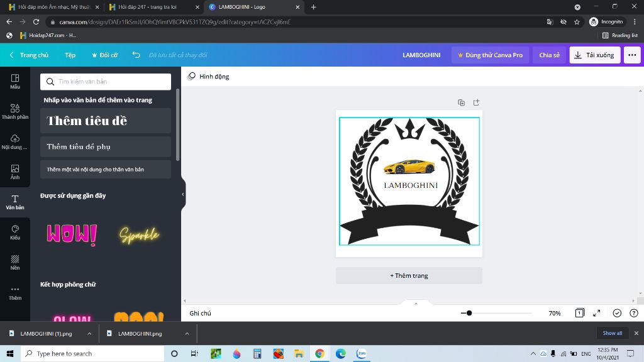Open the Nội dung uploads panel

pos(15,141)
